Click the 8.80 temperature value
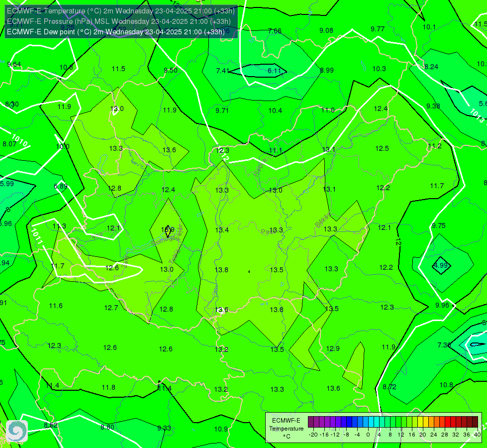This screenshot has height=448, width=487. [107, 428]
